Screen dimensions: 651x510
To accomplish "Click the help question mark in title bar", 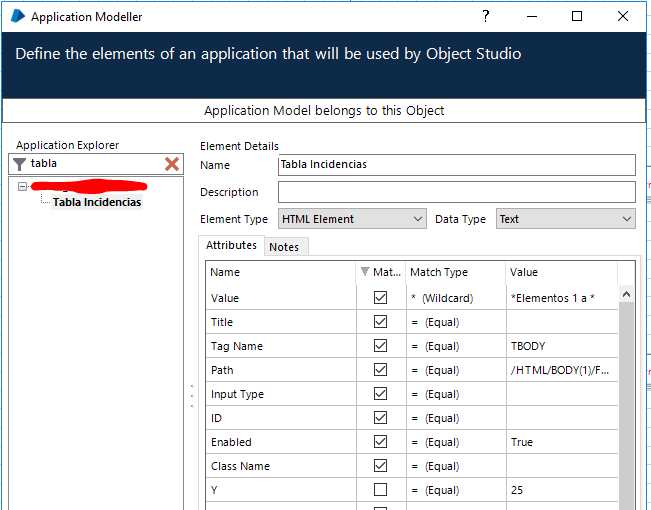I will [485, 16].
